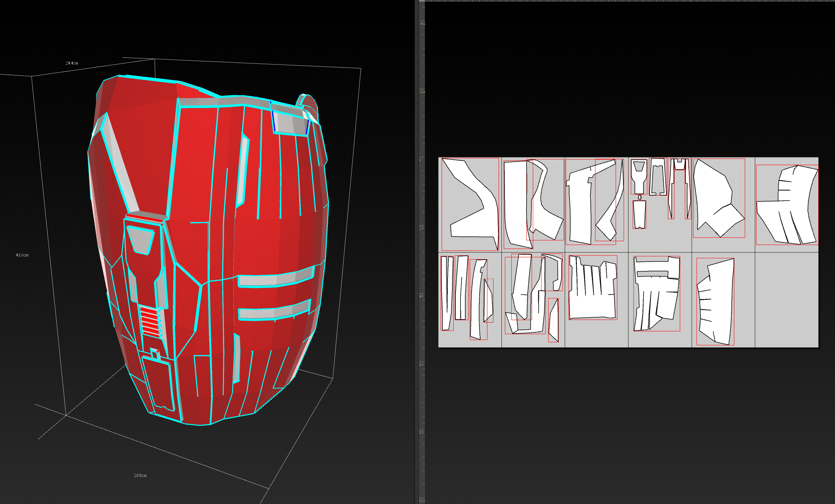Click the small trapezoid-topped piece on the fourth page
This screenshot has height=504, width=835.
[639, 177]
